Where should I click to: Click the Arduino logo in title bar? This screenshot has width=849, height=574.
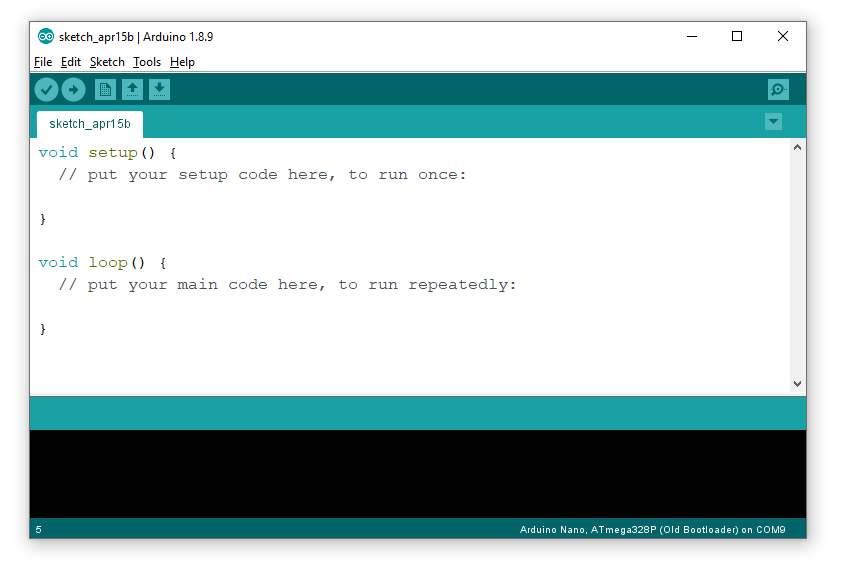[x=45, y=36]
